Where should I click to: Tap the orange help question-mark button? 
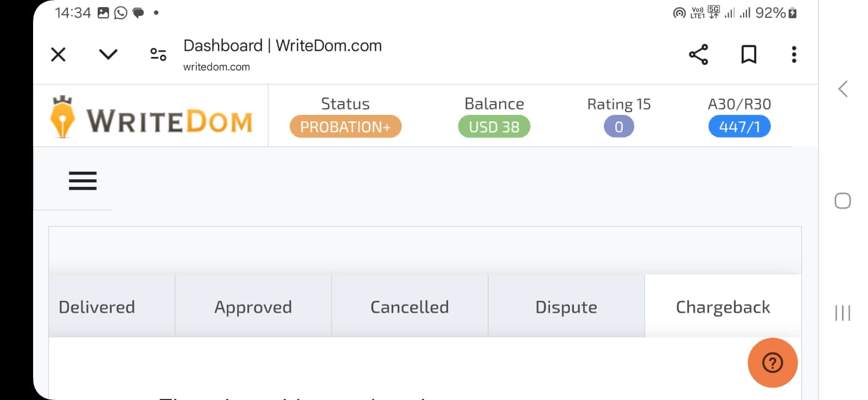(773, 363)
